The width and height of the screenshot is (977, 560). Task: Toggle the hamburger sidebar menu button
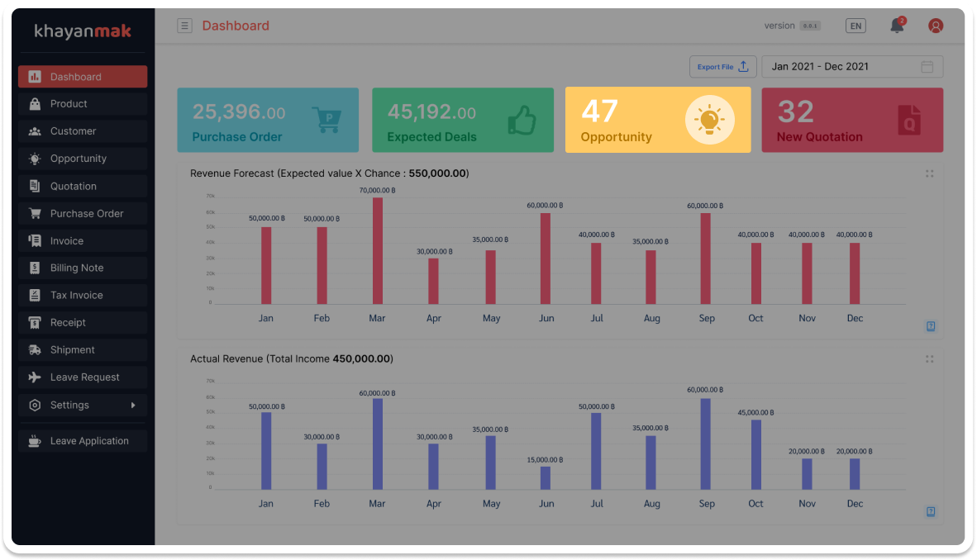(184, 26)
